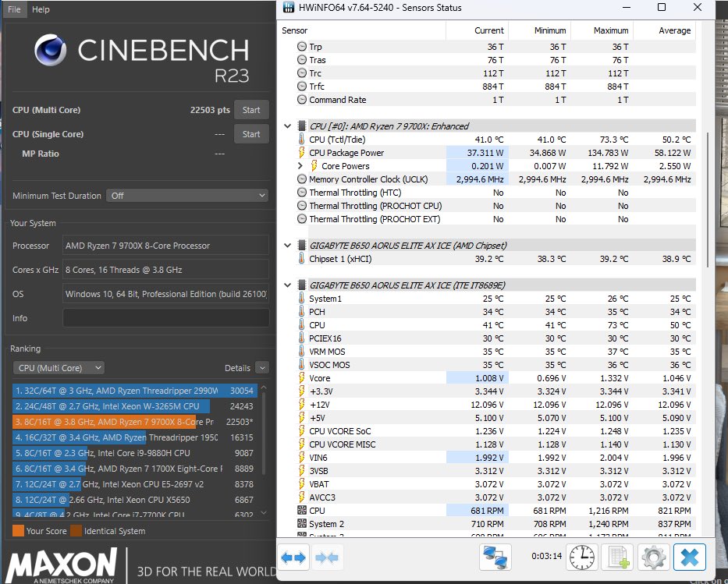Image resolution: width=728 pixels, height=584 pixels.
Task: Click the Vcore lightning icon
Action: [x=302, y=378]
